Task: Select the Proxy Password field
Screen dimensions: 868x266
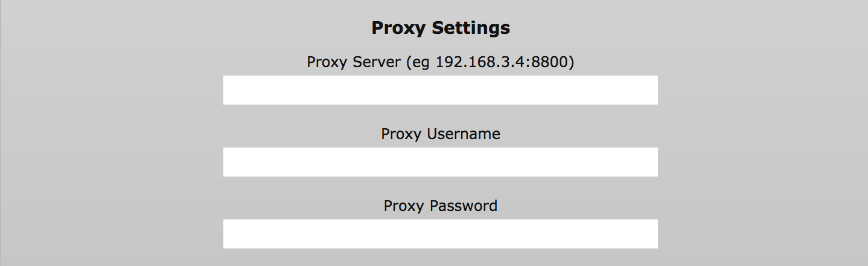Action: click(x=440, y=234)
